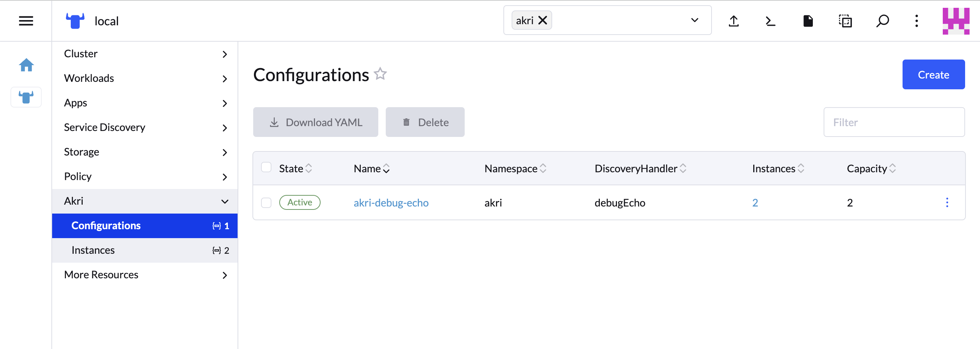980x349 pixels.
Task: Click the Download KubeConfig file icon
Action: pos(808,21)
